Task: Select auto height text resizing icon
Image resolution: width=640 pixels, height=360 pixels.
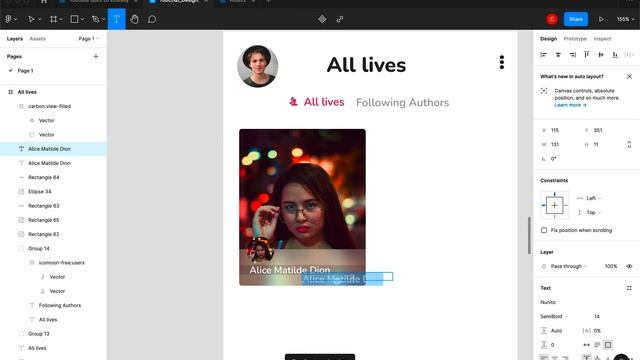Action: [x=597, y=345]
